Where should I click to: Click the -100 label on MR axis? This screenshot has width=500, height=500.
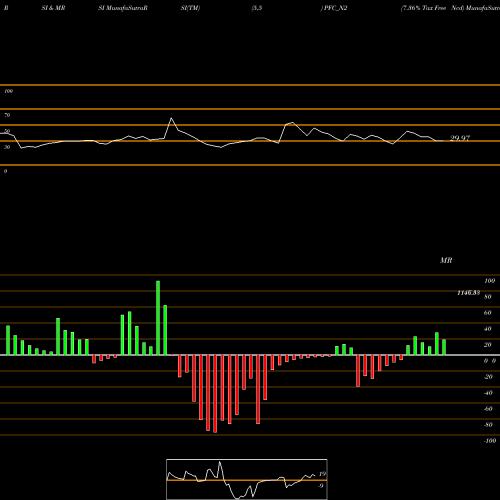click(490, 441)
